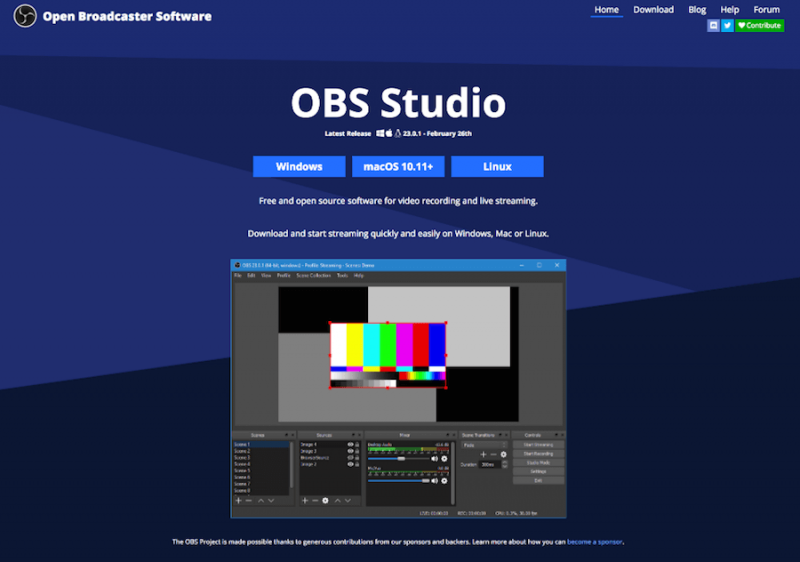
Task: Open the Forum nav link
Action: tap(766, 10)
